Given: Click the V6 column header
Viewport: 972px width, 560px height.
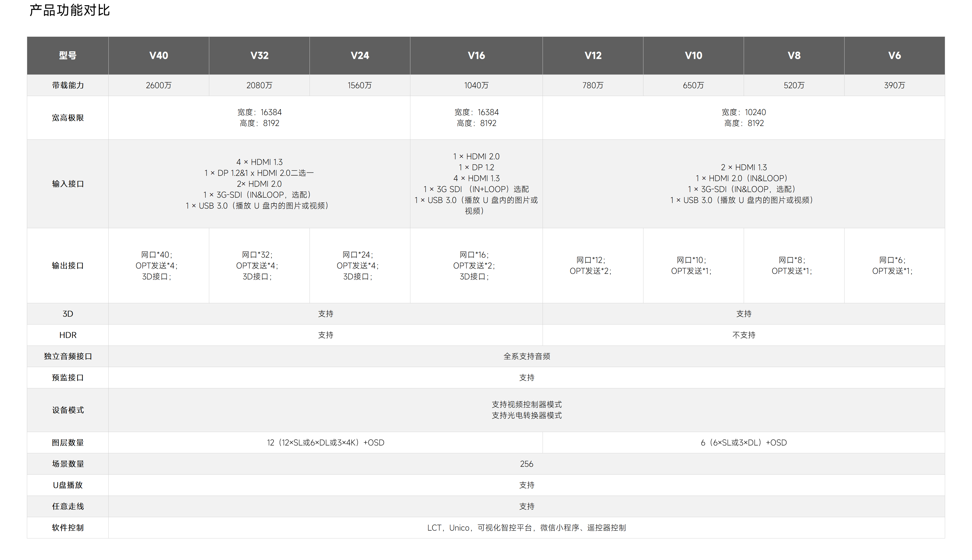Looking at the screenshot, I should [x=894, y=55].
